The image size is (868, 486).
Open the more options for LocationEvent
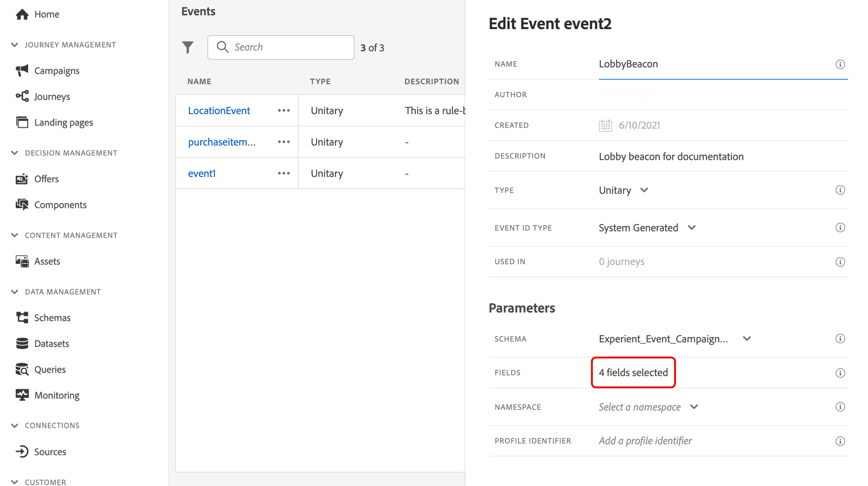[x=284, y=111]
